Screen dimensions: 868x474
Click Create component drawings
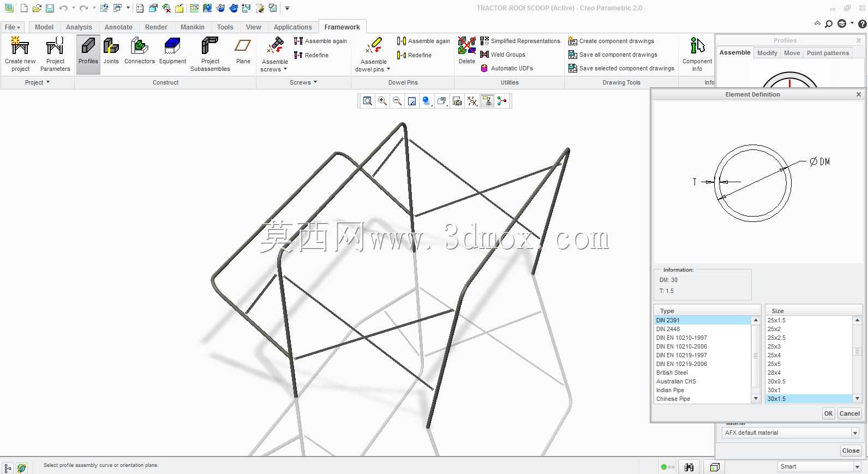611,41
